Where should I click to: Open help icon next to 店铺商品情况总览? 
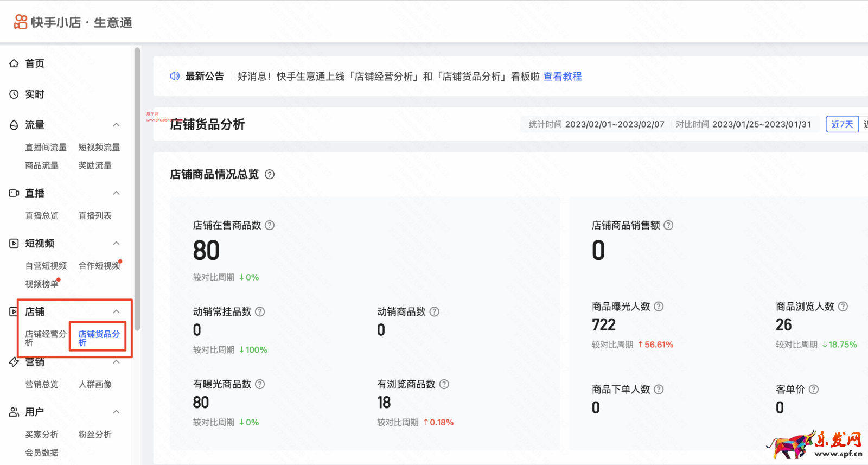[270, 174]
